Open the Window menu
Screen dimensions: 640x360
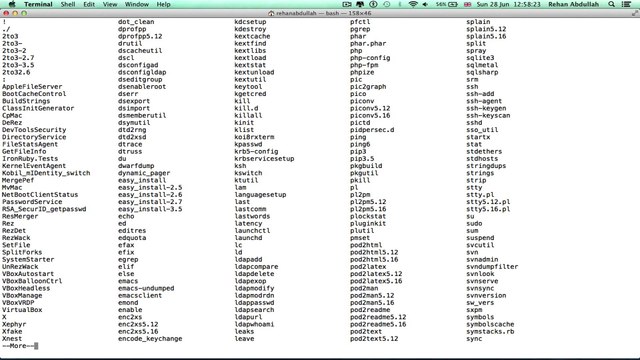pyautogui.click(x=136, y=4)
